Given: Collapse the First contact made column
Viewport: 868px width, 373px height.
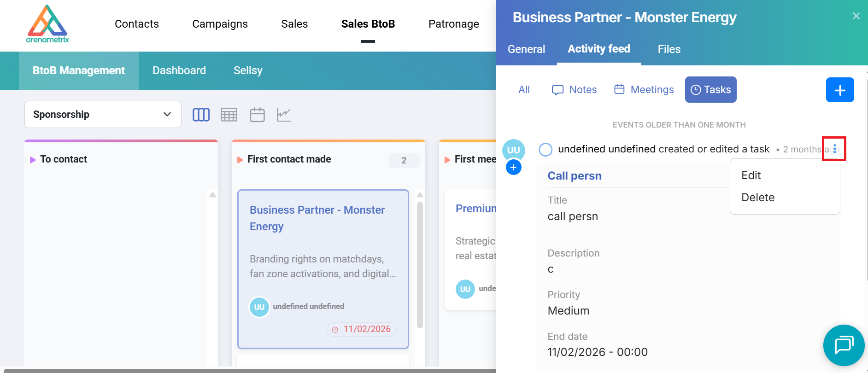Looking at the screenshot, I should click(x=240, y=160).
